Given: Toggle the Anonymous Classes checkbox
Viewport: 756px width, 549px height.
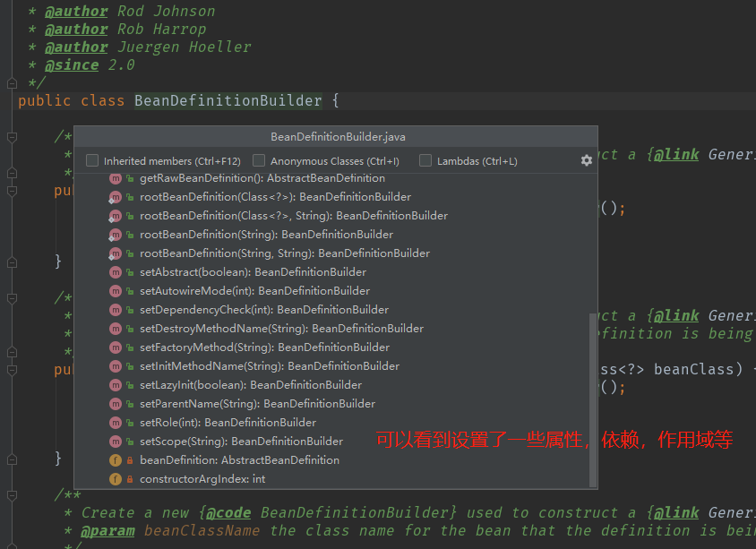Looking at the screenshot, I should [259, 160].
